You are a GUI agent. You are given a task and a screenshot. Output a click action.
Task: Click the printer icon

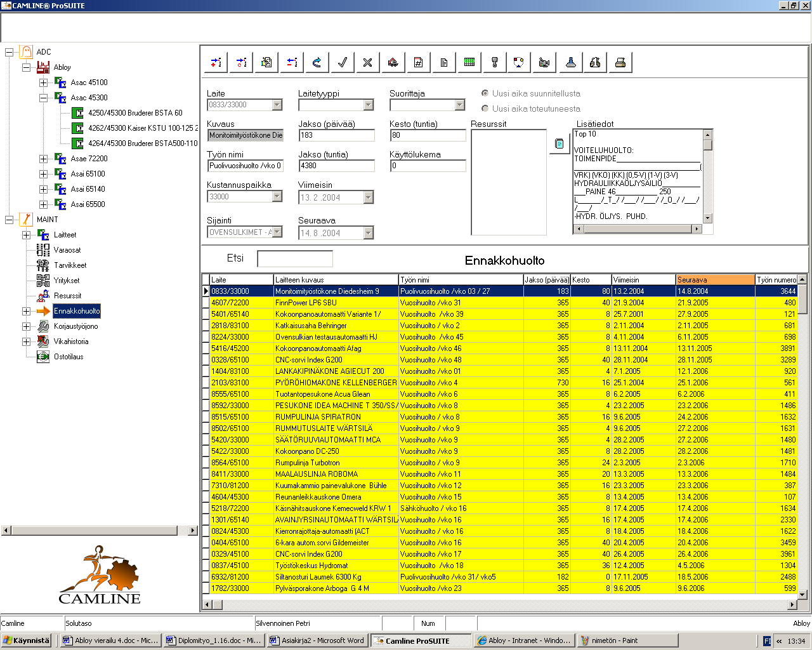click(620, 62)
